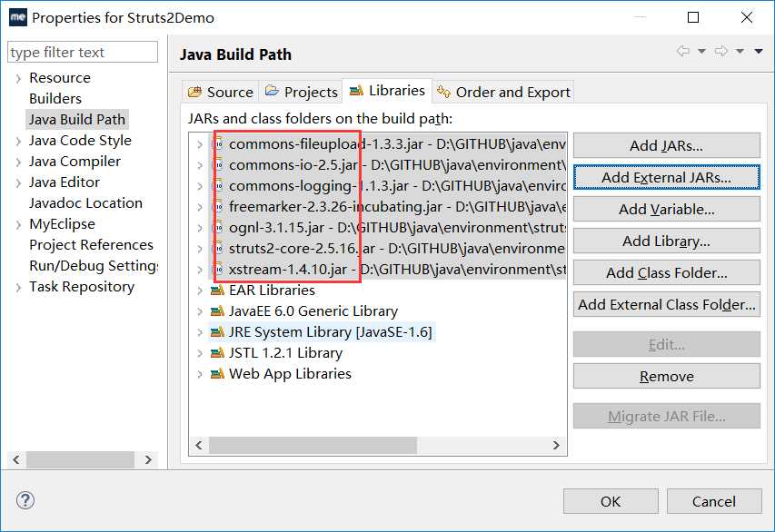Click the commons-logging-1.1.3.jar file icon
This screenshot has height=532, width=775.
coord(218,186)
